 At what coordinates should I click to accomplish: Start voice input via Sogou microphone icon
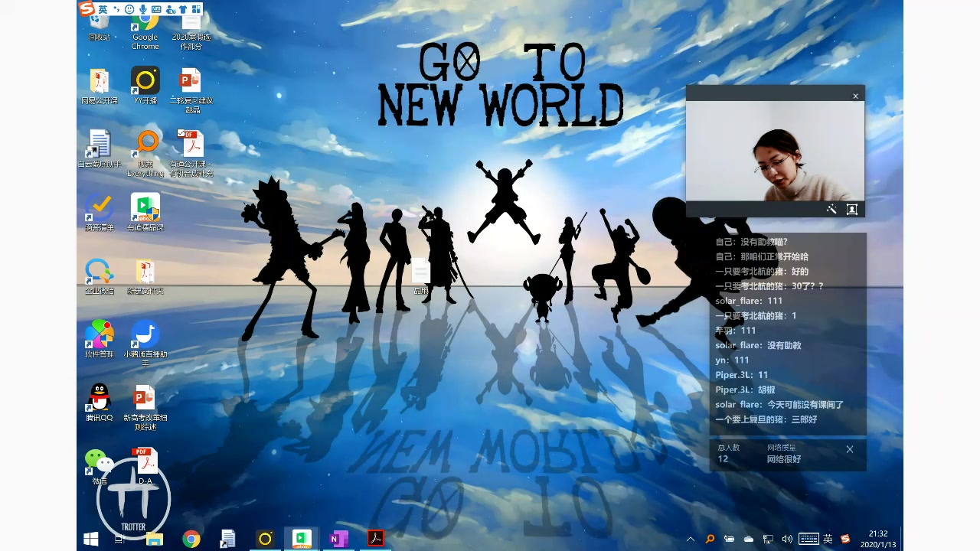coord(142,9)
